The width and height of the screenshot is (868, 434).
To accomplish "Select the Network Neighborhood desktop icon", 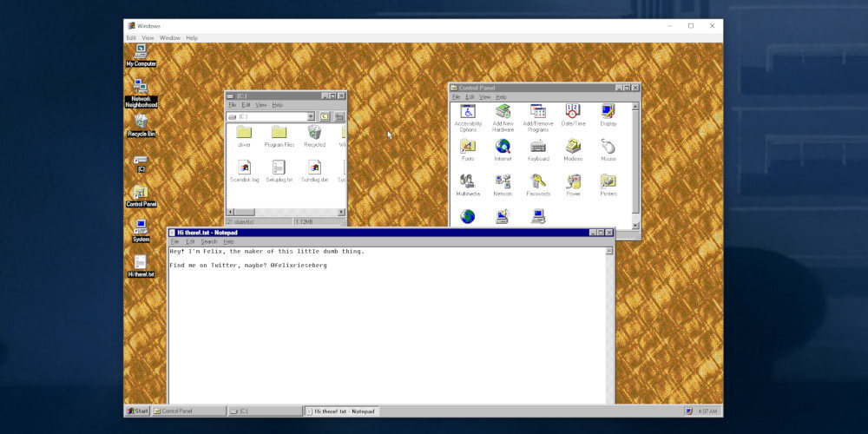I will pyautogui.click(x=141, y=94).
